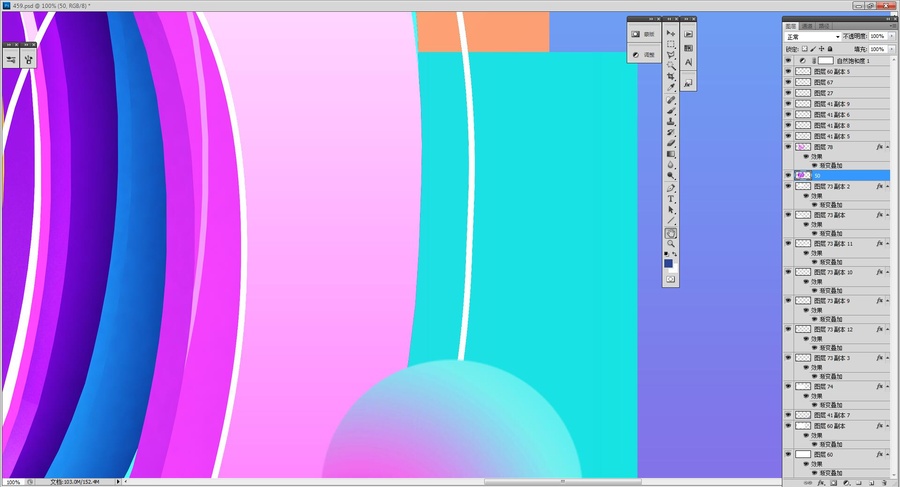Set the background color swatch
The width and height of the screenshot is (900, 487).
point(674,268)
